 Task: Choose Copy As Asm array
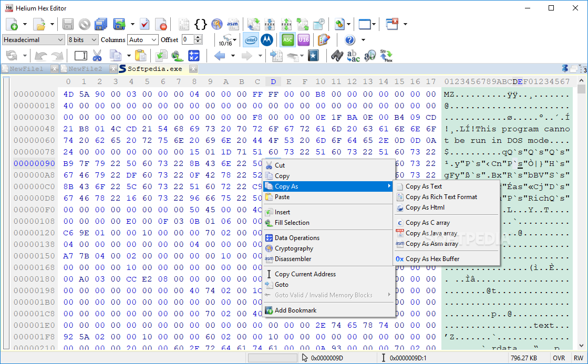click(x=446, y=244)
